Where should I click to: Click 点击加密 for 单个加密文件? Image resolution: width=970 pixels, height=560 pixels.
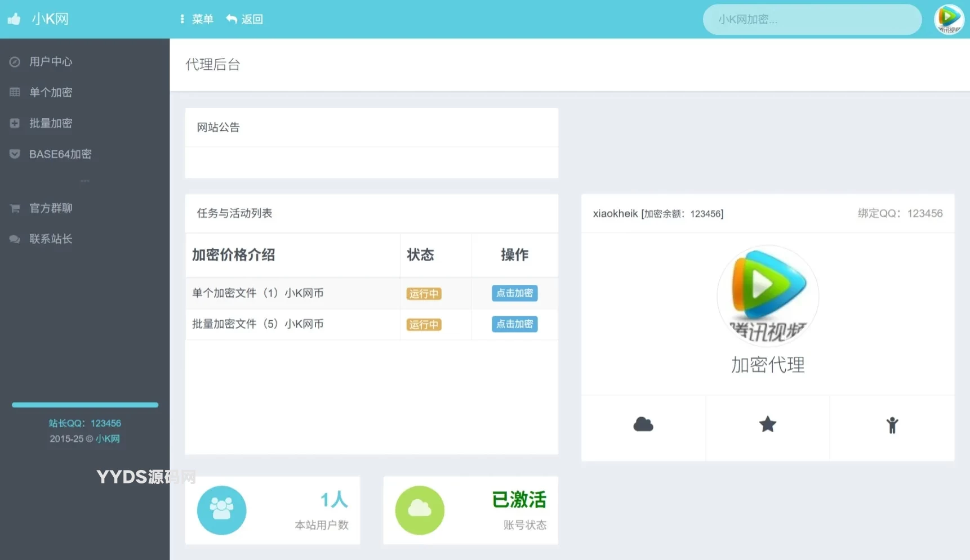pyautogui.click(x=514, y=293)
